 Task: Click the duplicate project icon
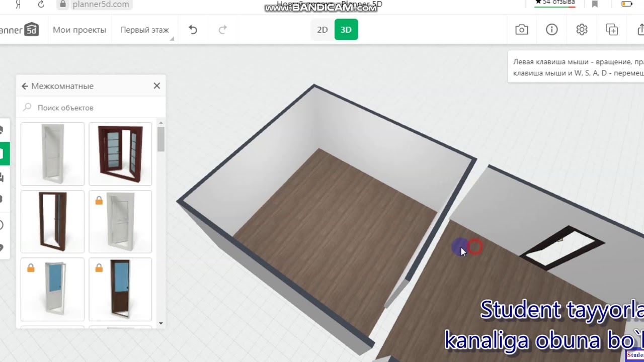(x=612, y=30)
